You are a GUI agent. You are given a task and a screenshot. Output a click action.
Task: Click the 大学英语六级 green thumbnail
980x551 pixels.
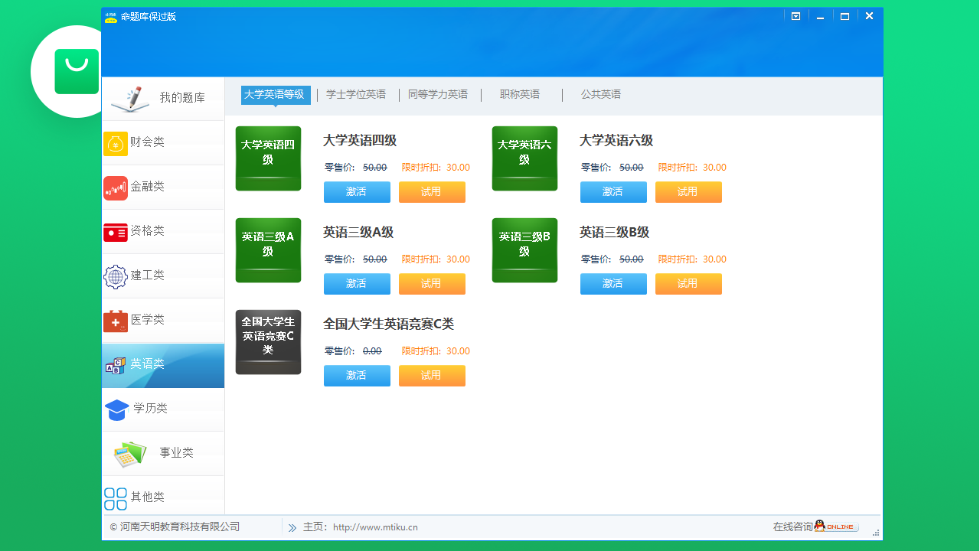[524, 158]
